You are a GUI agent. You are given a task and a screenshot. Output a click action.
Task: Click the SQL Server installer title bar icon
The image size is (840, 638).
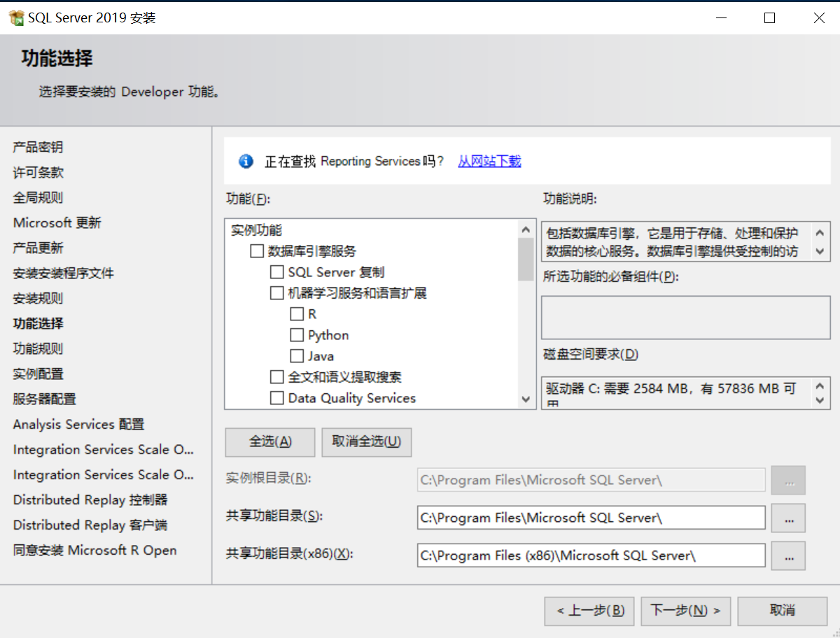coord(16,18)
